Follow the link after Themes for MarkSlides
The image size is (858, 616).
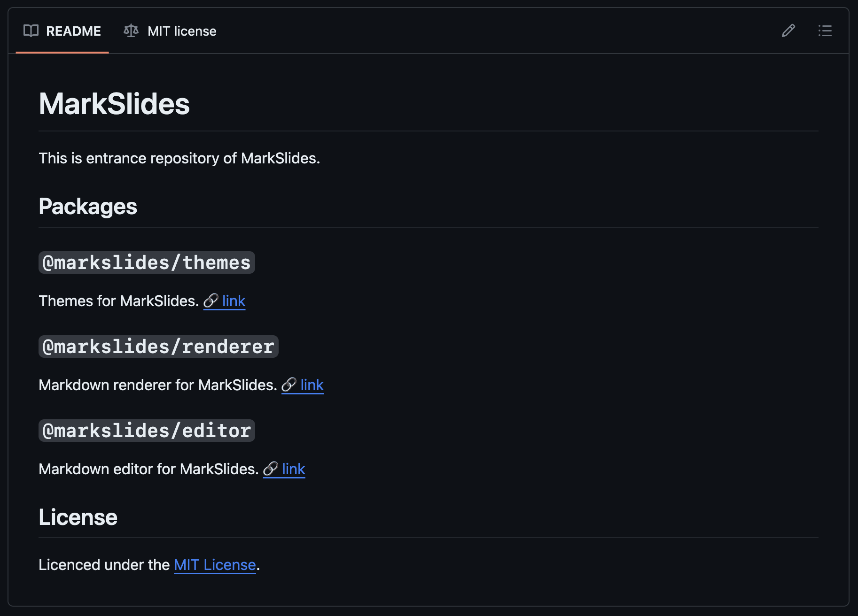pos(234,301)
